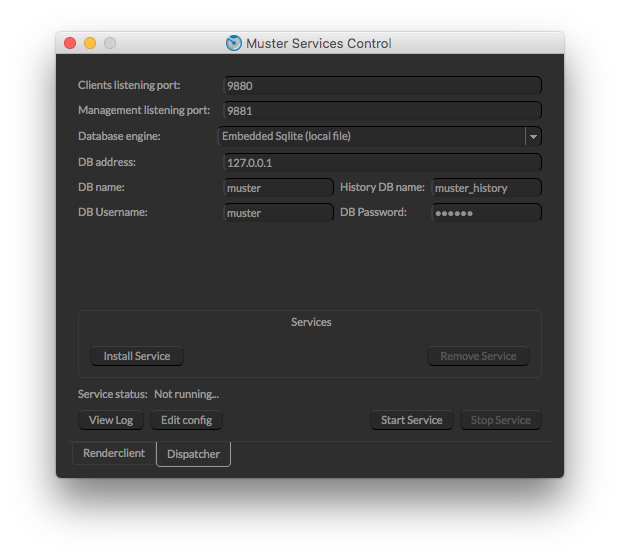The image size is (620, 558).
Task: Open Edit config button
Action: pos(186,420)
